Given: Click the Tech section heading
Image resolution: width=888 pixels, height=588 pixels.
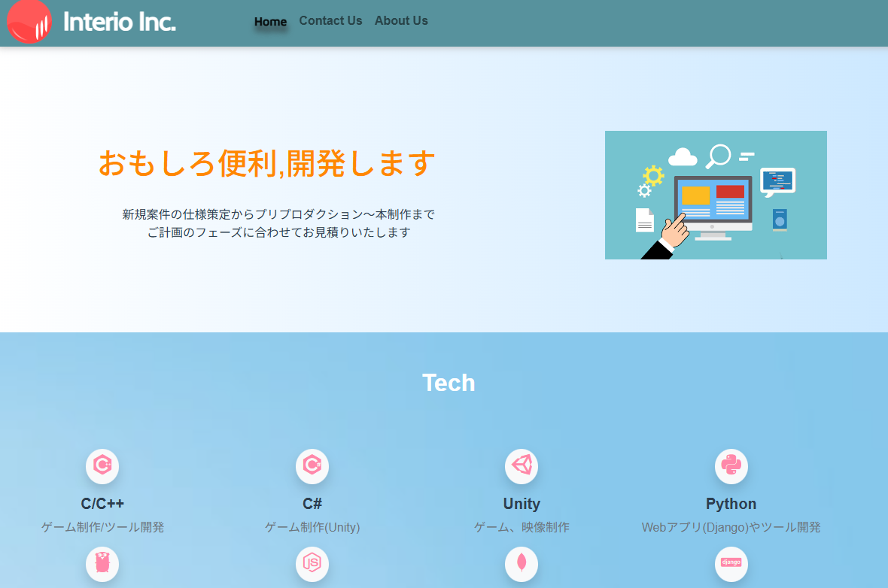Looking at the screenshot, I should click(x=449, y=383).
